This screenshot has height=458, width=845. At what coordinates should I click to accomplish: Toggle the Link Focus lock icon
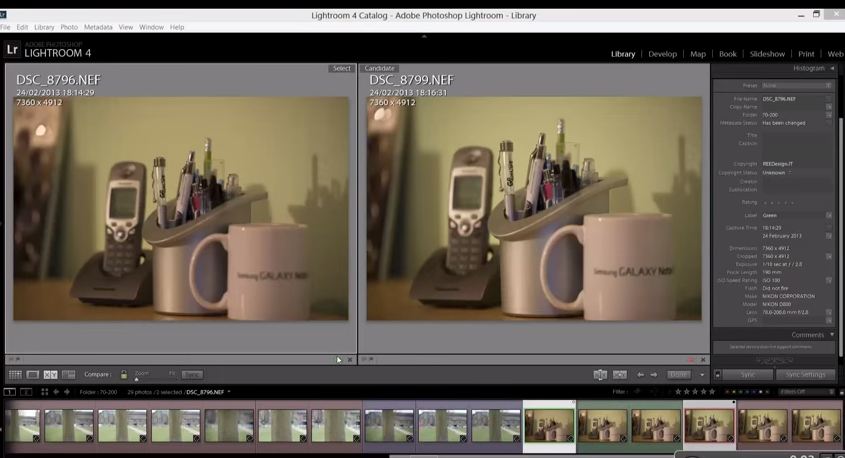(123, 374)
